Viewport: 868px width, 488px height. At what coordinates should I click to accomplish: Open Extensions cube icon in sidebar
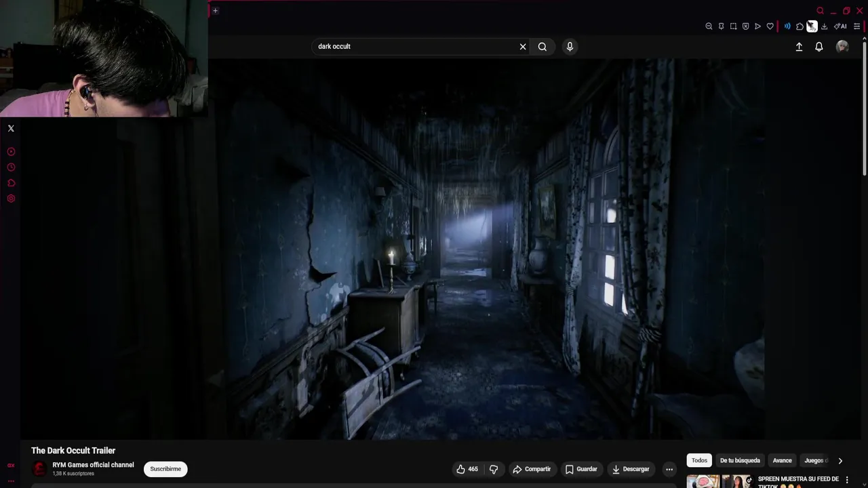coord(11,183)
